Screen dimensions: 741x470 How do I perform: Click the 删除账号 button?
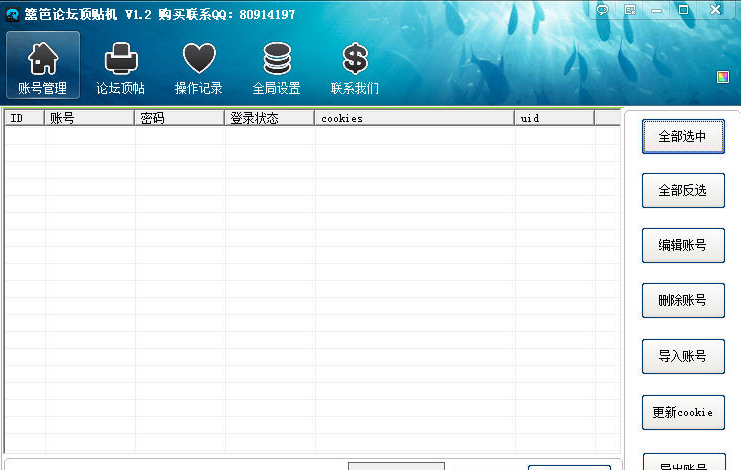(x=683, y=300)
